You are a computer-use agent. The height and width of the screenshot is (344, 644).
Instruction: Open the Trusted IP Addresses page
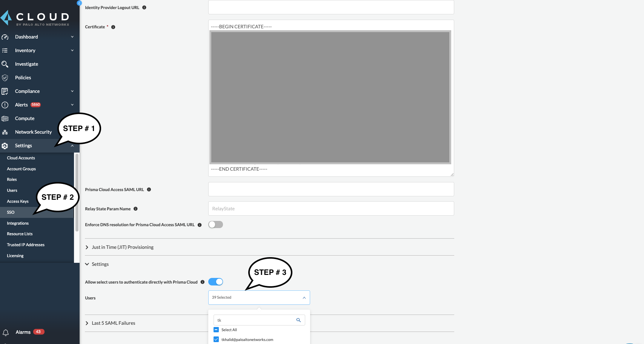pyautogui.click(x=25, y=245)
